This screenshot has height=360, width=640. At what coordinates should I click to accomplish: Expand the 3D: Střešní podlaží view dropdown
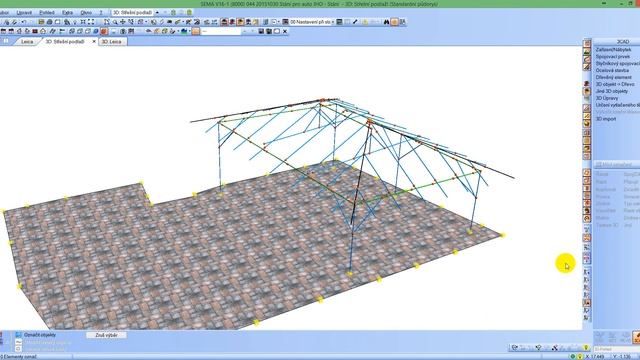click(x=157, y=13)
